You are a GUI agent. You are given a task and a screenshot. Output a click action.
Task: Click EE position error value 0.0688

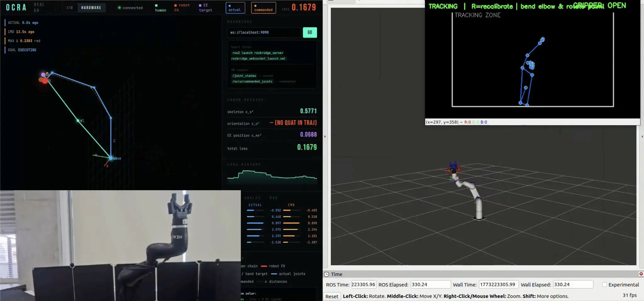(308, 134)
